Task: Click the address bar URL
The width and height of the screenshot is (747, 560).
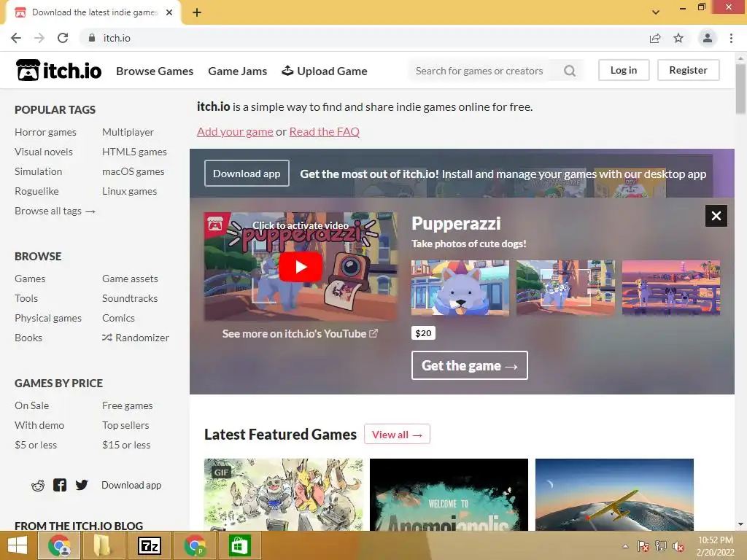Action: 117,38
